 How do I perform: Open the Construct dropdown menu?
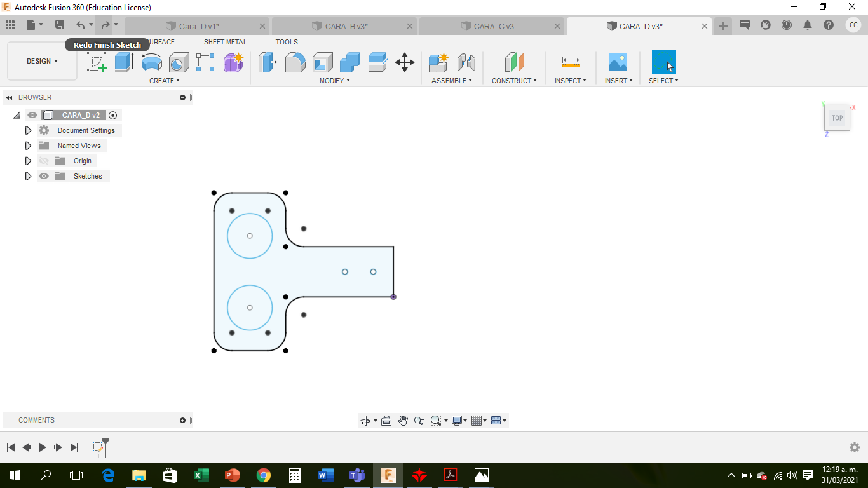pos(515,81)
